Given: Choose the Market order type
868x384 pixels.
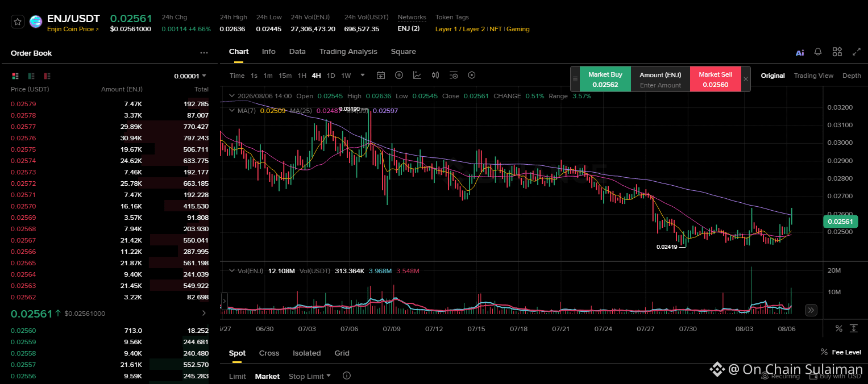Looking at the screenshot, I should click(267, 376).
